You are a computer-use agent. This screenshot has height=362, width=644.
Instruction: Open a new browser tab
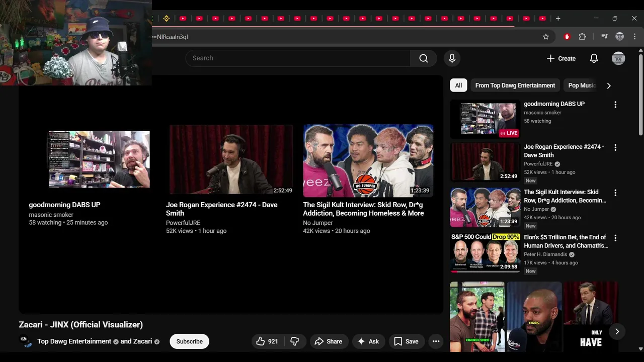558,19
